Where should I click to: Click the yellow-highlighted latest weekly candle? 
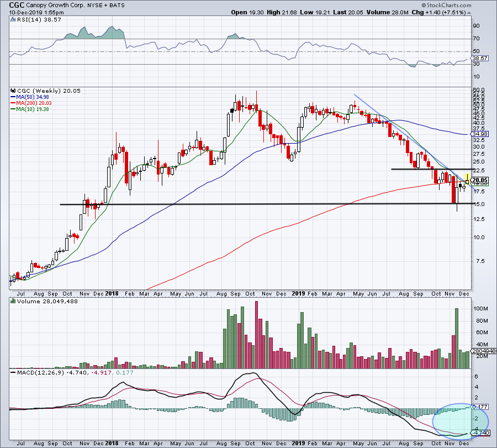pos(467,180)
